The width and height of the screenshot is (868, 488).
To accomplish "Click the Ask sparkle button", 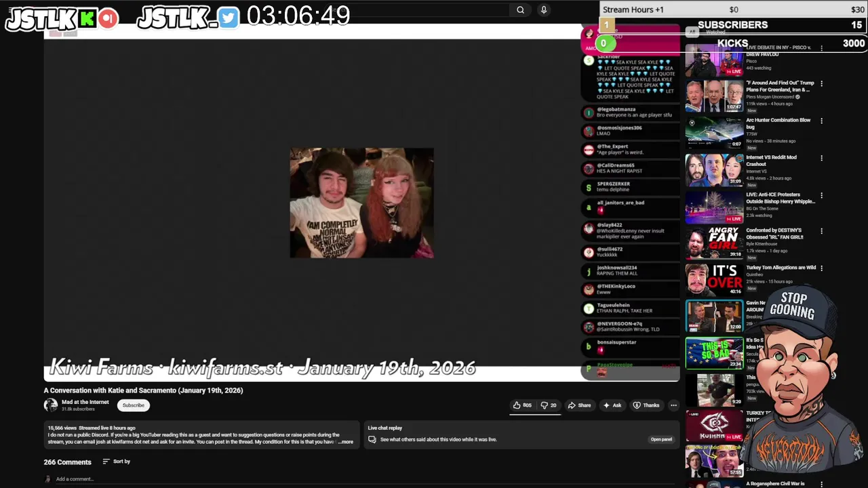I will [x=612, y=405].
